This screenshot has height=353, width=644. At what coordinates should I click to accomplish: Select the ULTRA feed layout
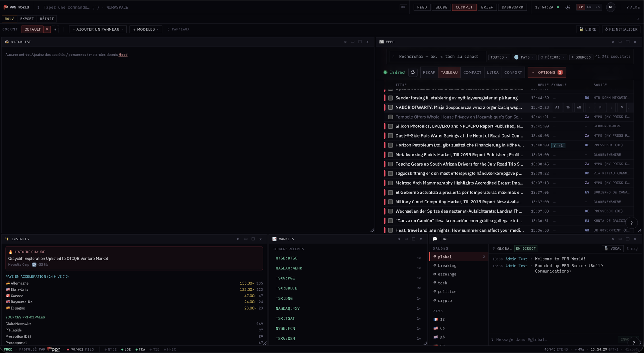[x=493, y=72]
